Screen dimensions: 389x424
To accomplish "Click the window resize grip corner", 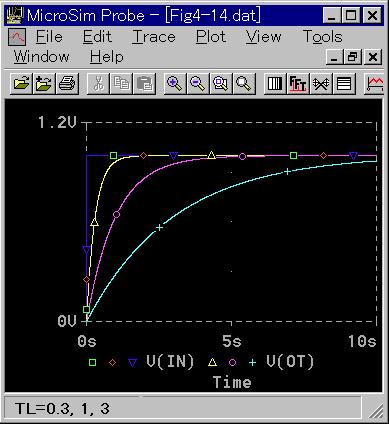I will pos(375,411).
